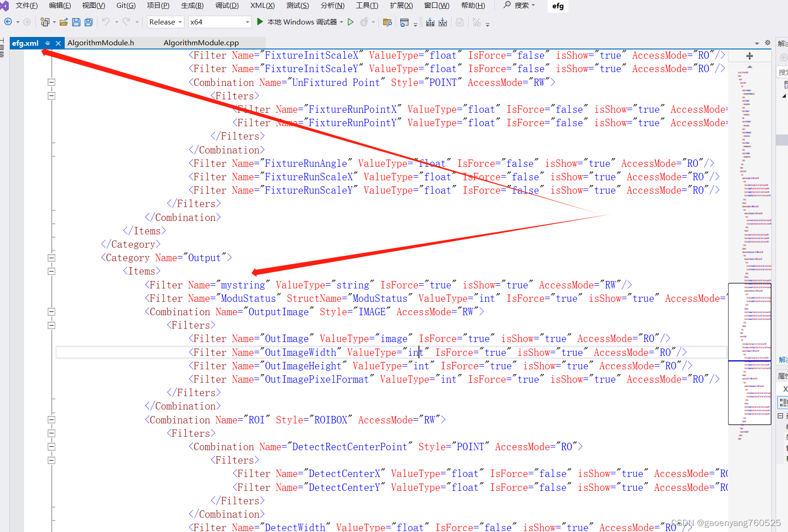Open the undo history dropdown arrow
Image resolution: width=788 pixels, height=532 pixels.
coord(116,22)
